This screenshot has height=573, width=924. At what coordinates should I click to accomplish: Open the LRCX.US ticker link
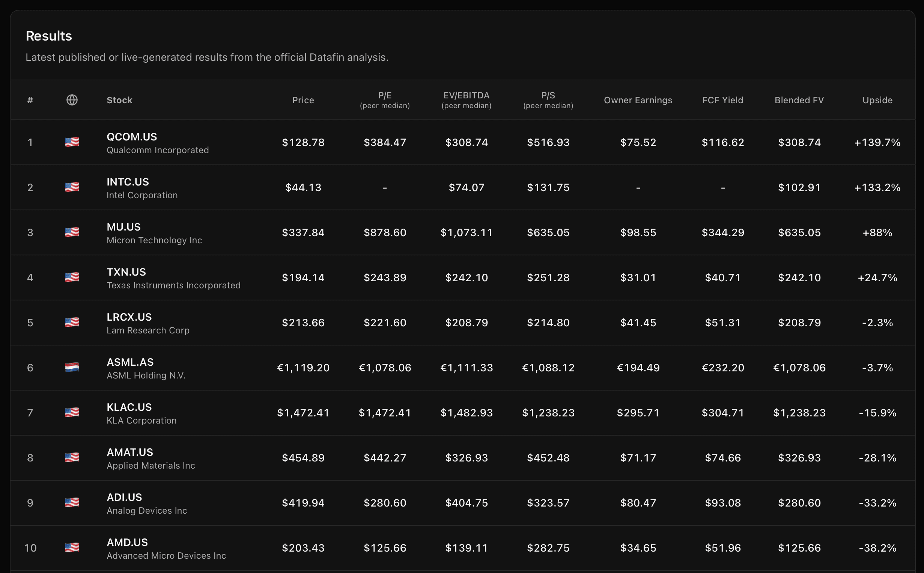coord(129,317)
